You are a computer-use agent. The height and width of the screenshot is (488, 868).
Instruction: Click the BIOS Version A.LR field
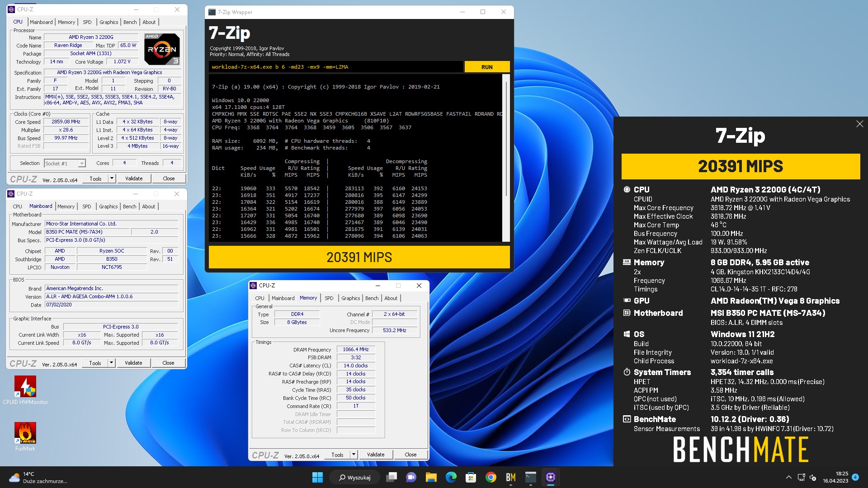(112, 296)
